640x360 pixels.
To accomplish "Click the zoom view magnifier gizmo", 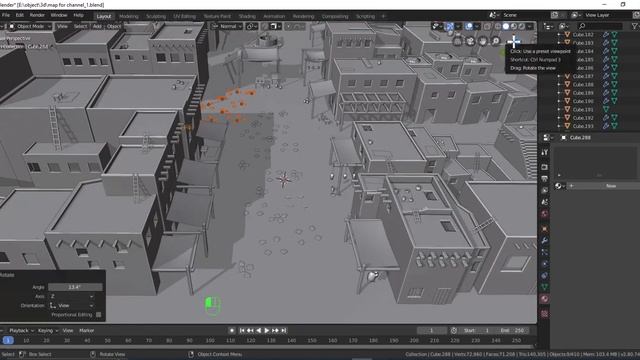I will pos(496,41).
